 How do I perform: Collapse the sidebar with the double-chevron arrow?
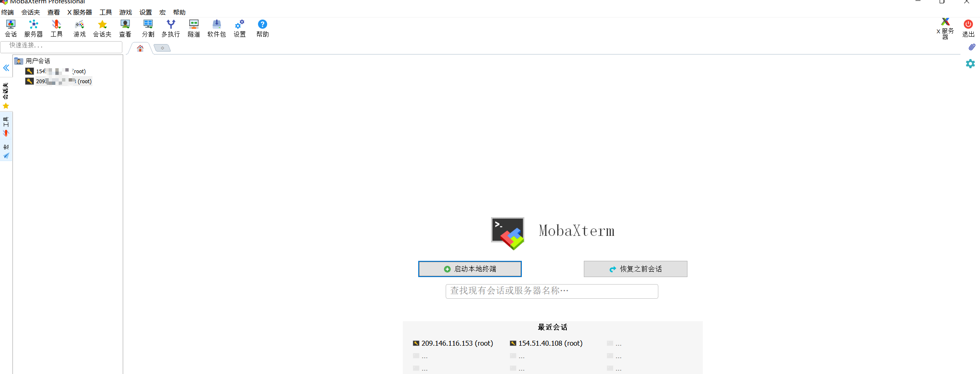(x=6, y=68)
